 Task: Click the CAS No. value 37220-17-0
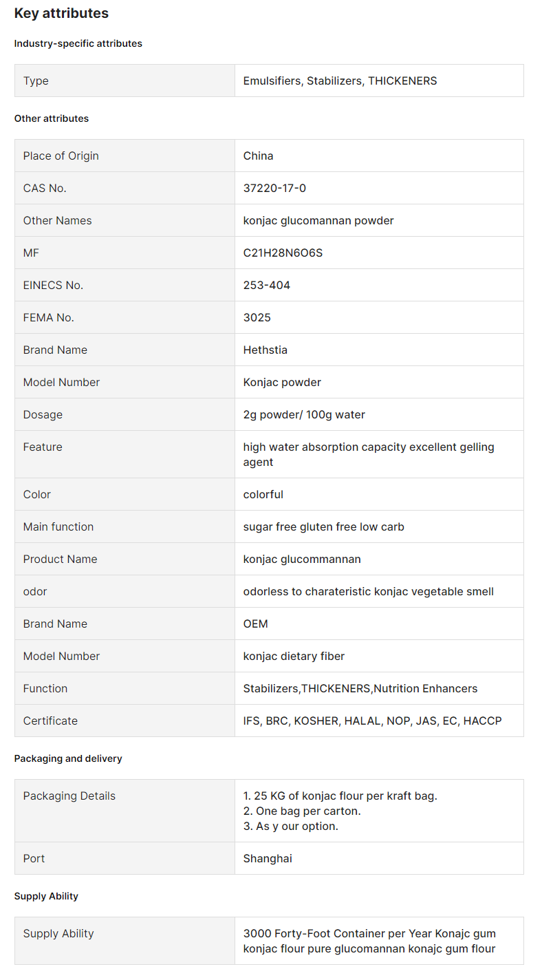[x=274, y=188]
